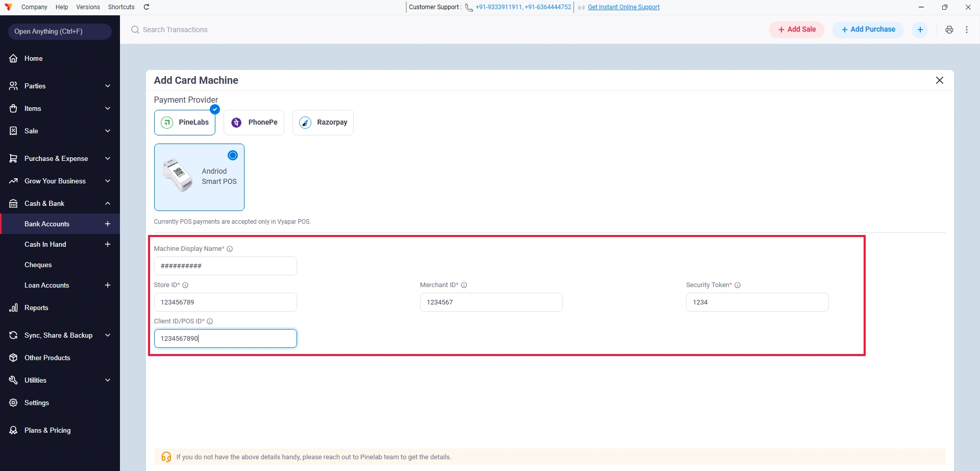Click info icon beside Security Token label
The image size is (980, 471).
[x=738, y=285]
